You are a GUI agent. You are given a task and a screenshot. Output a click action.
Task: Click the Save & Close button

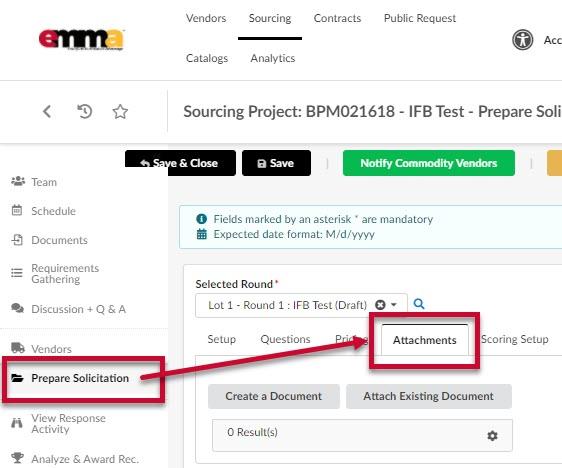(x=180, y=163)
